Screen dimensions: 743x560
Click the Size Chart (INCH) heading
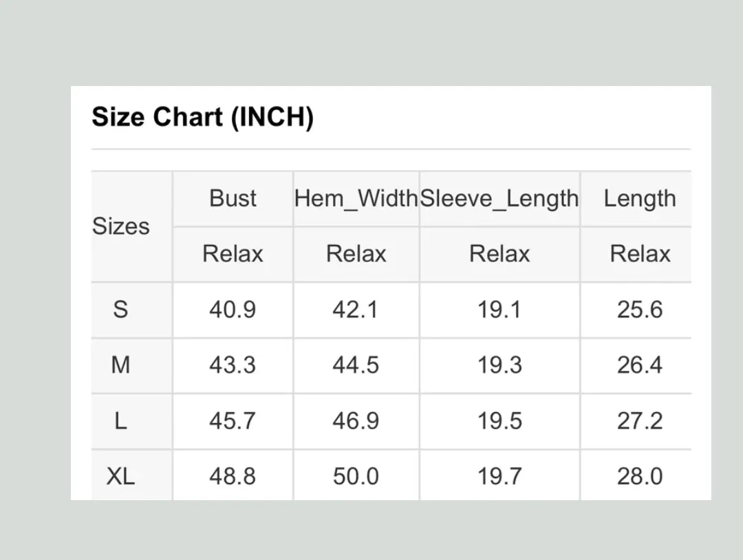(202, 117)
